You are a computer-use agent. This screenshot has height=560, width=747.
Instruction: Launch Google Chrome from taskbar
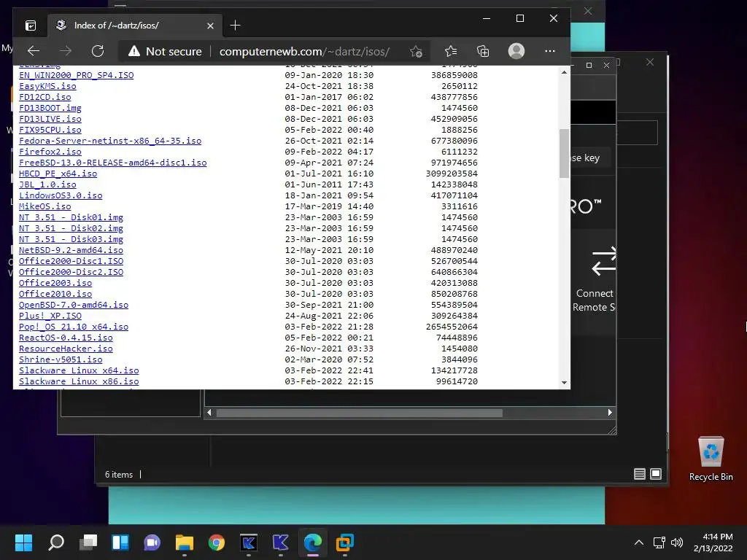(216, 542)
